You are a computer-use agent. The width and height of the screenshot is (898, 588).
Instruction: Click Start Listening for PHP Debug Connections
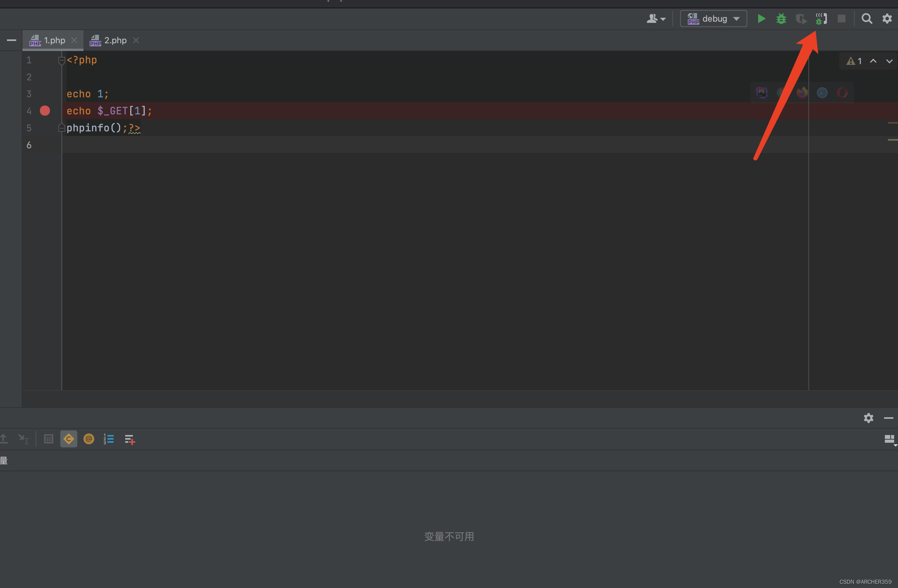tap(821, 19)
